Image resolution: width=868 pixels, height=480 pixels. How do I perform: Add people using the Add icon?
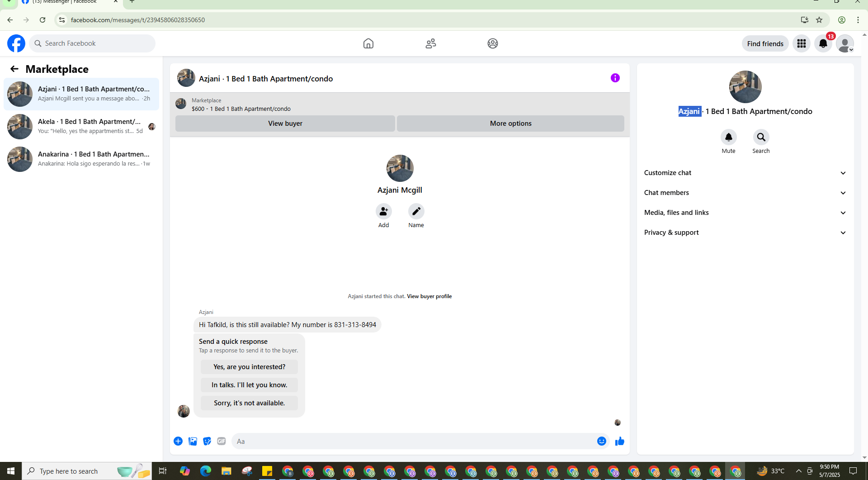tap(383, 211)
